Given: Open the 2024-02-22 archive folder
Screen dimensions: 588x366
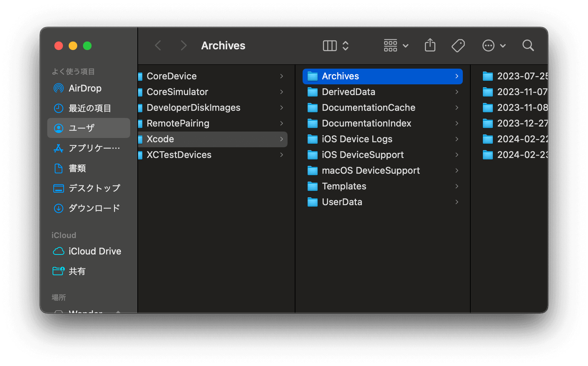Looking at the screenshot, I should [x=515, y=139].
